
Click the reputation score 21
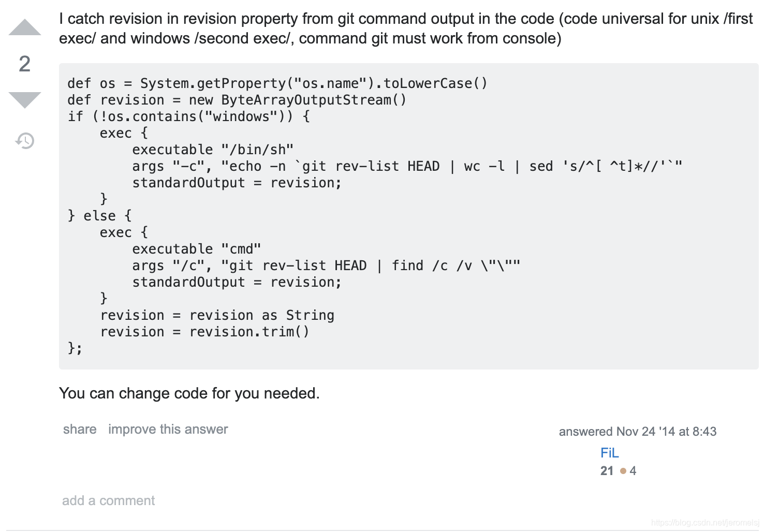click(x=607, y=471)
